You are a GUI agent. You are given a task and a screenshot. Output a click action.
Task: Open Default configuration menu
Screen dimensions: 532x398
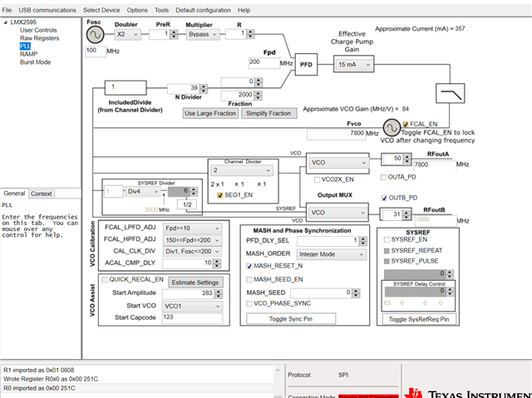[203, 10]
